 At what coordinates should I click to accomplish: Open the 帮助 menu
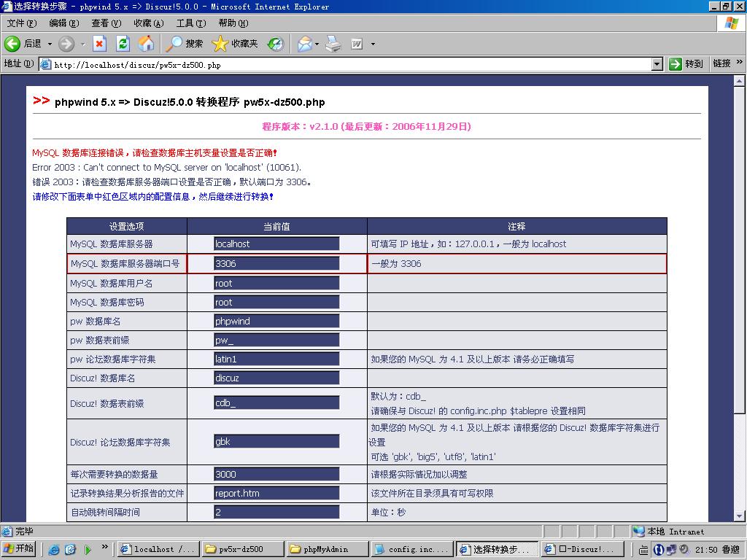[233, 23]
